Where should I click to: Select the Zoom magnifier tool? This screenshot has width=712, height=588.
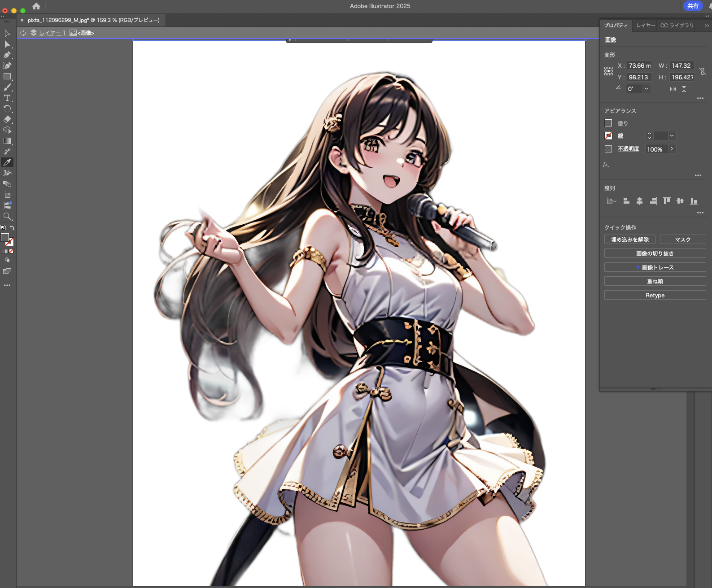pyautogui.click(x=7, y=217)
